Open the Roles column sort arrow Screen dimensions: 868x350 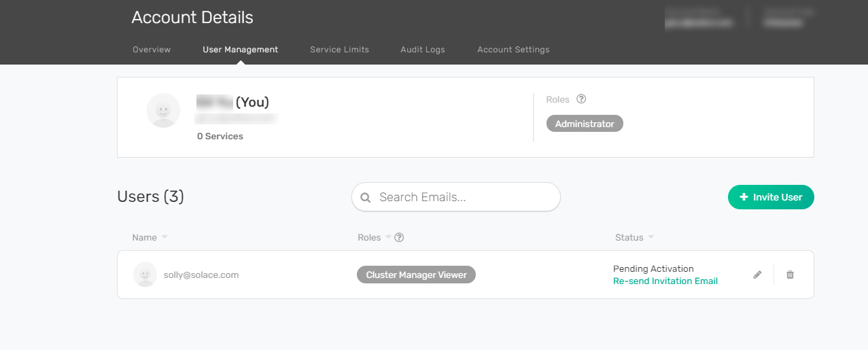[388, 237]
